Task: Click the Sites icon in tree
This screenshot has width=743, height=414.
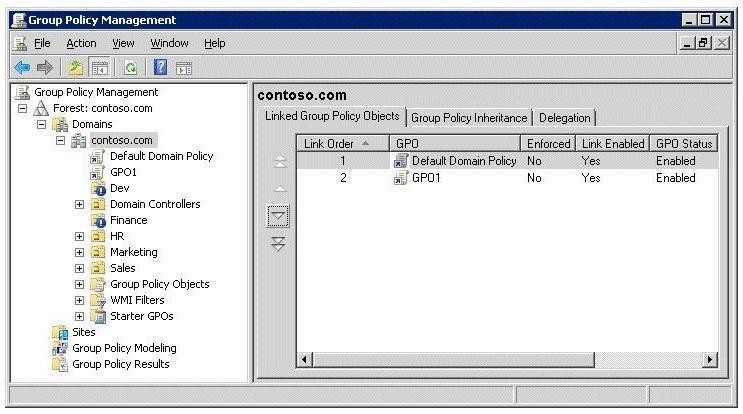Action: [60, 333]
